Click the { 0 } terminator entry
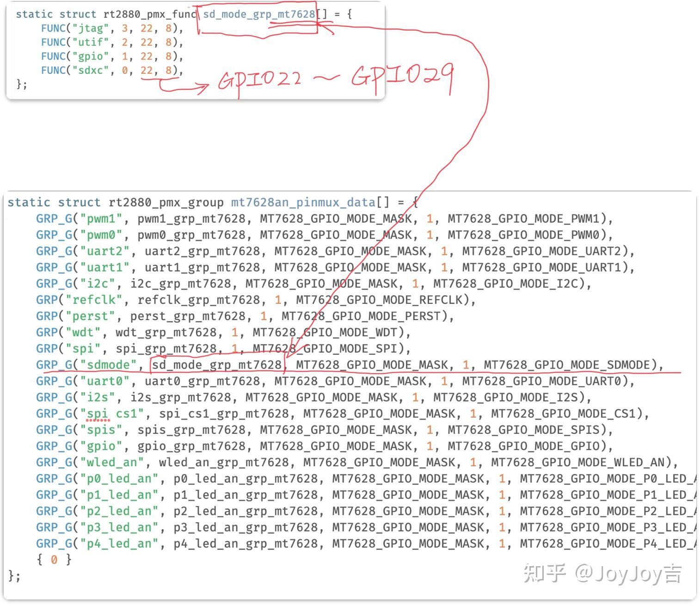This screenshot has width=700, height=605. tap(54, 560)
